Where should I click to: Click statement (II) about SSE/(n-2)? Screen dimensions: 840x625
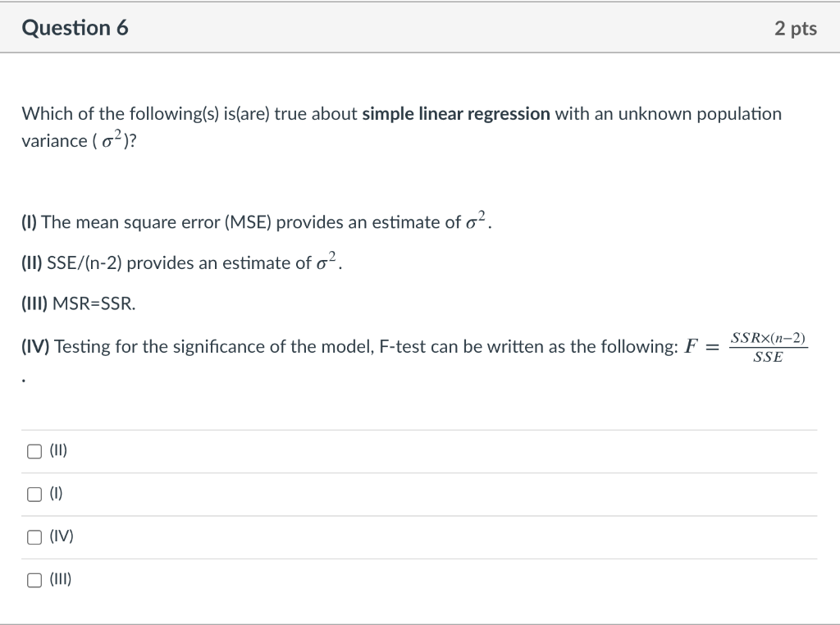coord(180,262)
